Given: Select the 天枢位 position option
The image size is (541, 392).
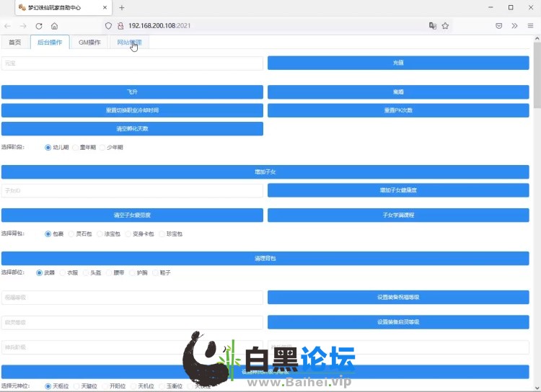Looking at the screenshot, I should (57, 386).
